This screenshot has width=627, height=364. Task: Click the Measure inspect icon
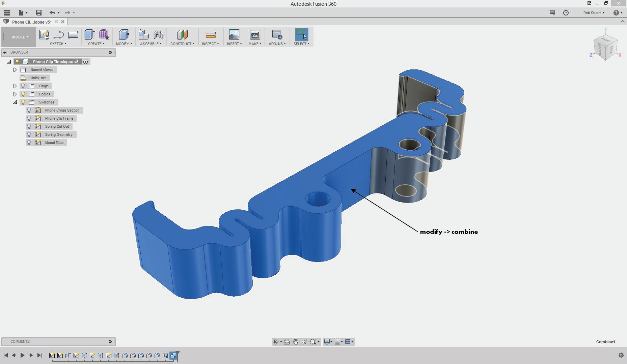[210, 35]
